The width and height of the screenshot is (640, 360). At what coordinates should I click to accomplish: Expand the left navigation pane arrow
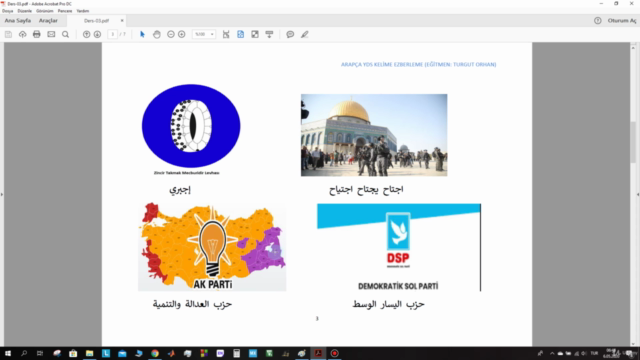[x=2, y=194]
